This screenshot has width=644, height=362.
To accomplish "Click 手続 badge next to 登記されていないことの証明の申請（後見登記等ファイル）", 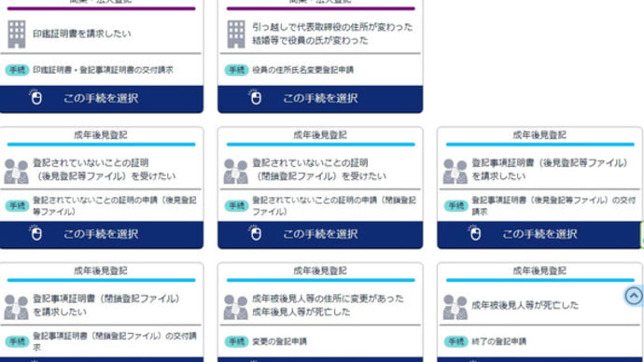I will tap(17, 205).
